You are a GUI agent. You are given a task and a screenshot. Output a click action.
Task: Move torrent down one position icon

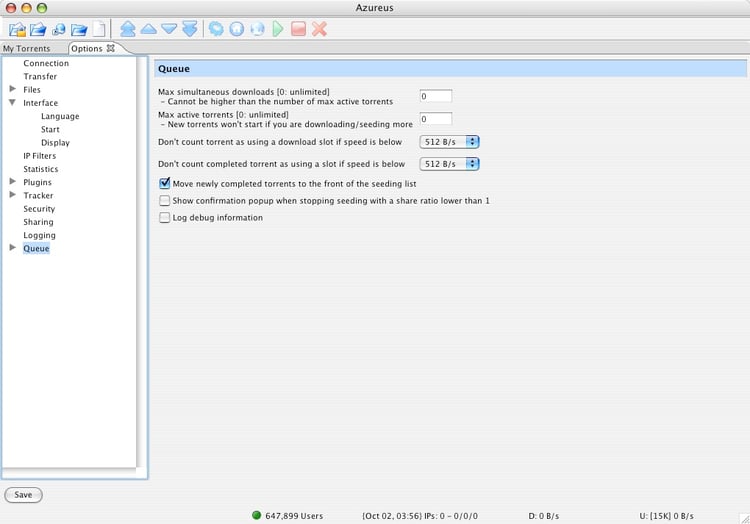[x=169, y=29]
